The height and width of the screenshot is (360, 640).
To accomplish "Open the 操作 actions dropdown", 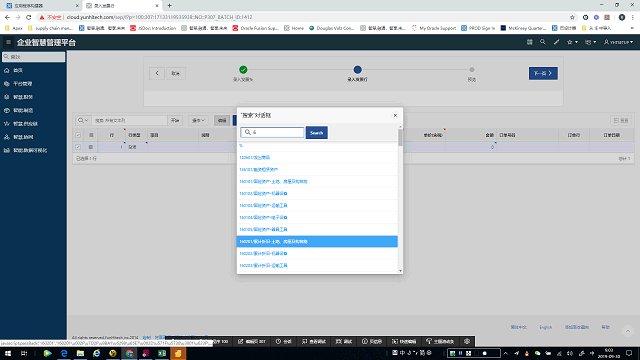I will [x=198, y=120].
